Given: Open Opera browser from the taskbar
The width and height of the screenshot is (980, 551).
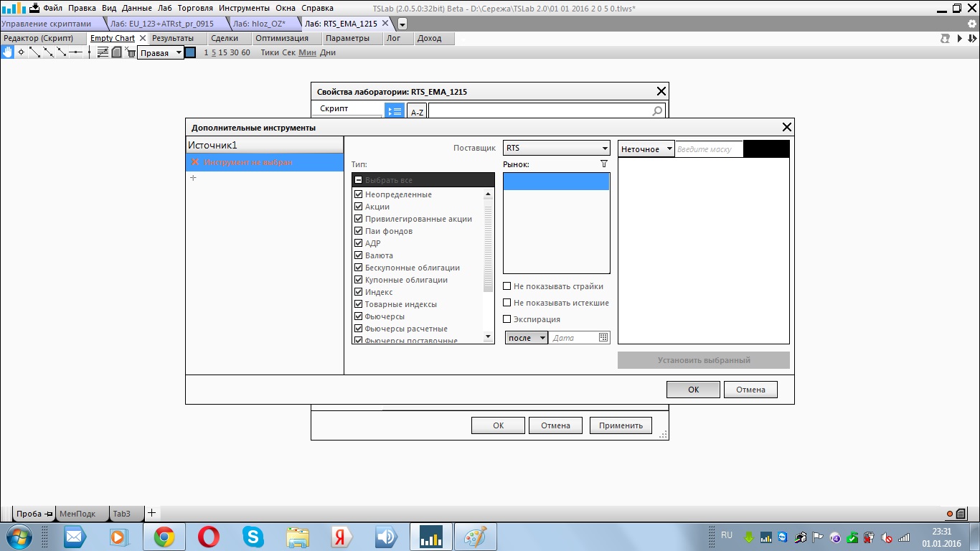Looking at the screenshot, I should pos(209,537).
